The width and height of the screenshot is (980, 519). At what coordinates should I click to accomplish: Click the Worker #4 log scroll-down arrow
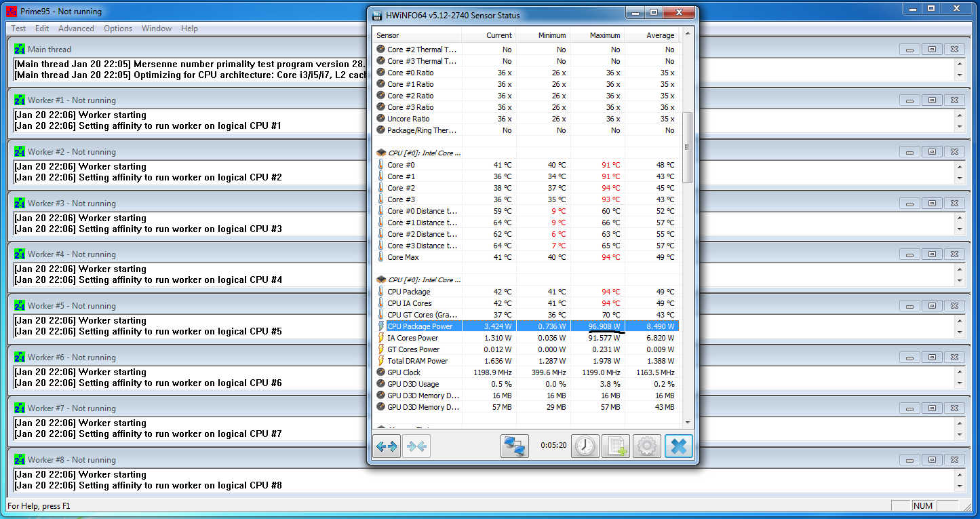(960, 280)
